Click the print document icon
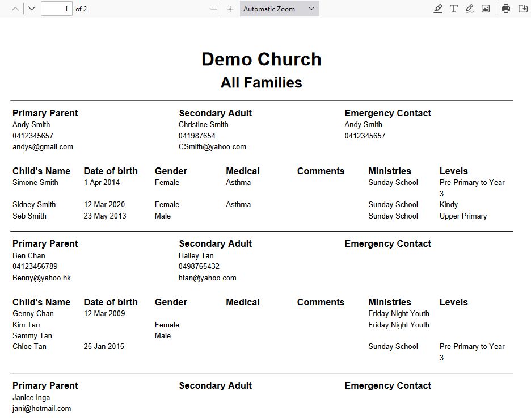531x420 pixels. [505, 9]
